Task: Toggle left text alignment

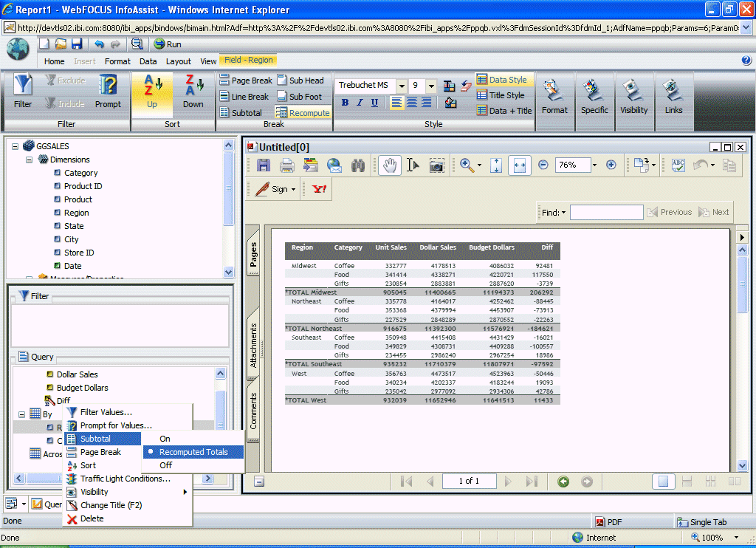Action: tap(396, 102)
